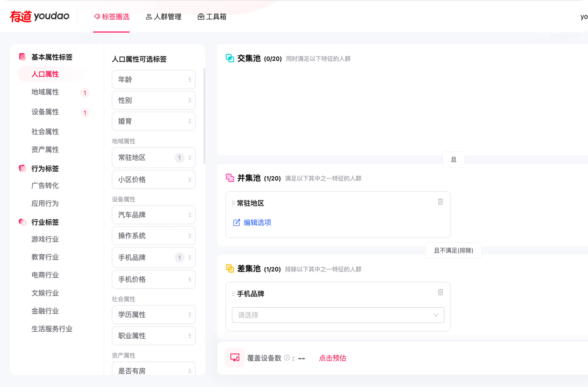Click the drag handle on 学历属性 tag

[190, 315]
